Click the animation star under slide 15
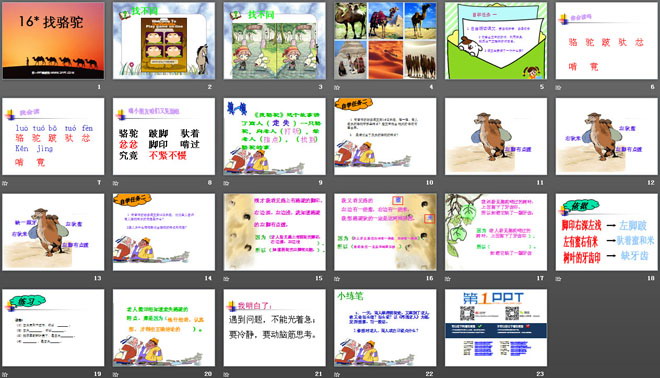Viewport: 660px width, 378px height. pyautogui.click(x=226, y=279)
